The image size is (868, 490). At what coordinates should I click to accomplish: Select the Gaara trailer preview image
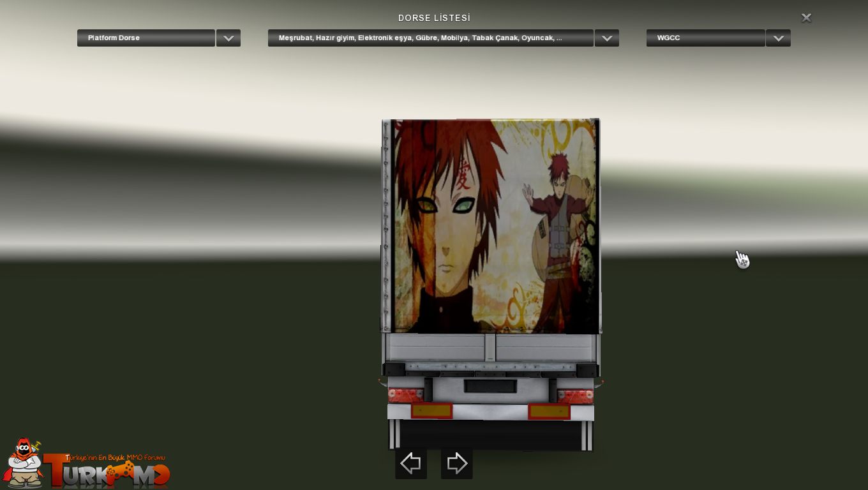click(x=491, y=226)
